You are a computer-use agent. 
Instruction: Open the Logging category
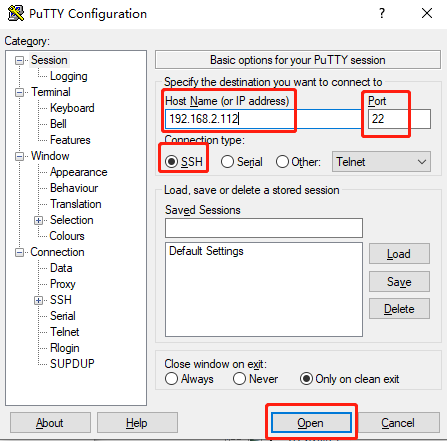click(69, 76)
